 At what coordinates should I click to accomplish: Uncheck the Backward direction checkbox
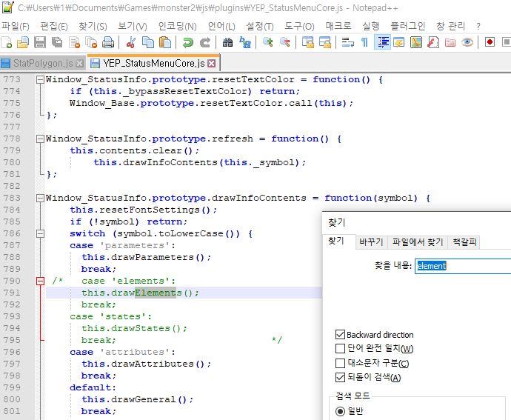(x=340, y=335)
